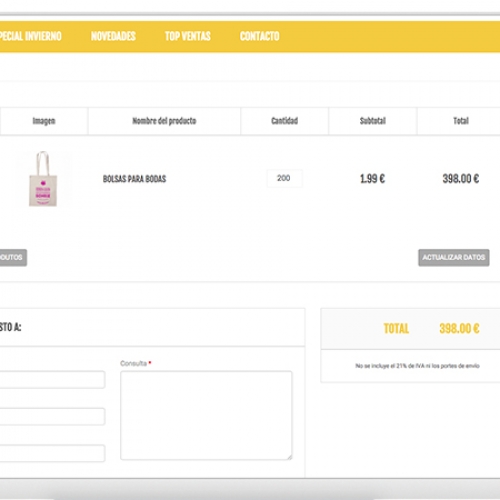Open the Especial Invierno menu item

pos(31,36)
